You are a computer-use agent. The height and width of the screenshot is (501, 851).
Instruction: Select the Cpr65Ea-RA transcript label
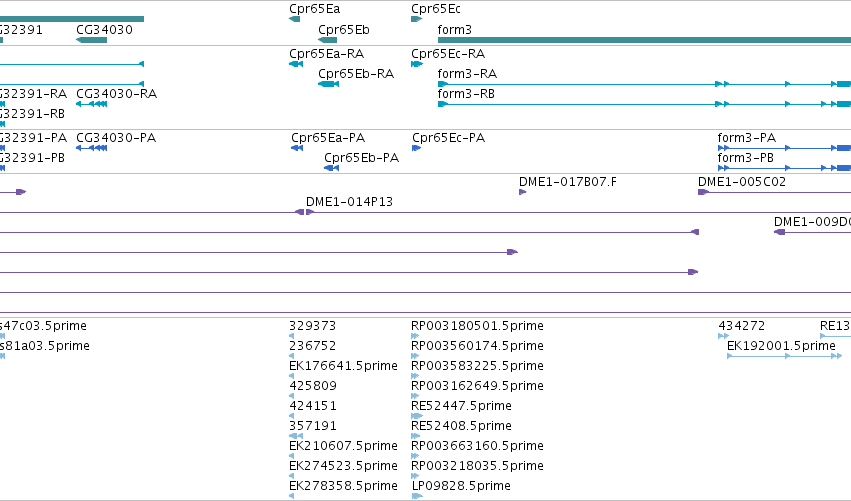pyautogui.click(x=327, y=54)
